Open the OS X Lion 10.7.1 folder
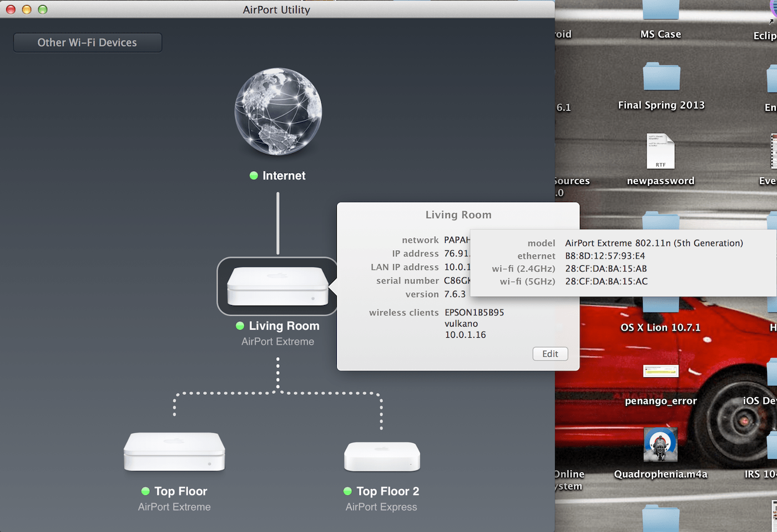This screenshot has height=532, width=777. click(660, 305)
